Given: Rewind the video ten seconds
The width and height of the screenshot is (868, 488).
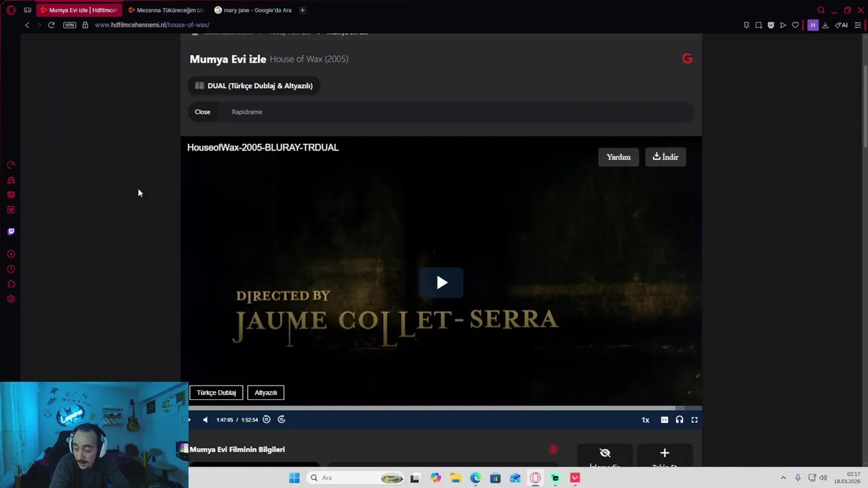Looking at the screenshot, I should coord(267,420).
